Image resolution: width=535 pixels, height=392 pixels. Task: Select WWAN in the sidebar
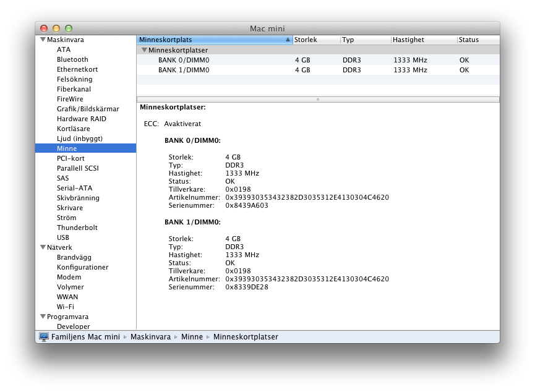[x=67, y=297]
